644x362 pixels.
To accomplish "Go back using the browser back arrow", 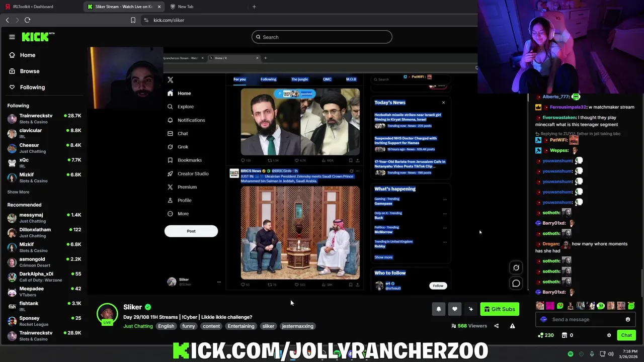I will click(8, 20).
